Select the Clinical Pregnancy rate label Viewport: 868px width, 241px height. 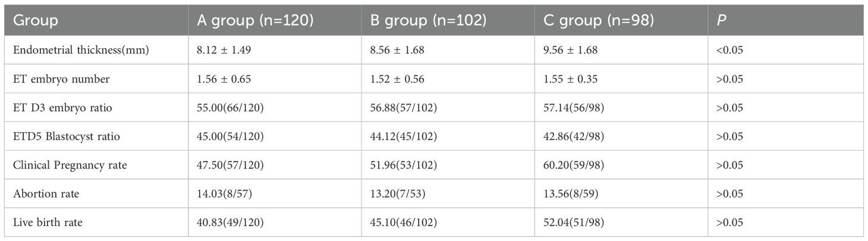pyautogui.click(x=68, y=165)
